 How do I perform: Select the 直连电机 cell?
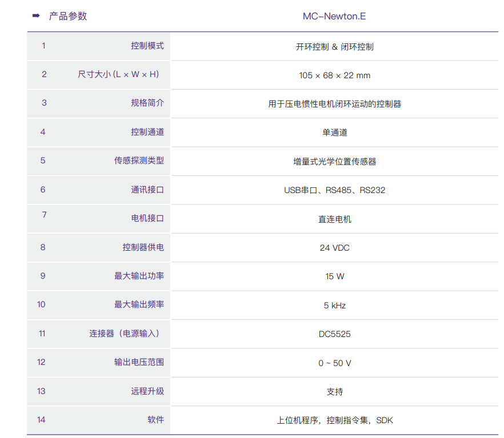334,219
